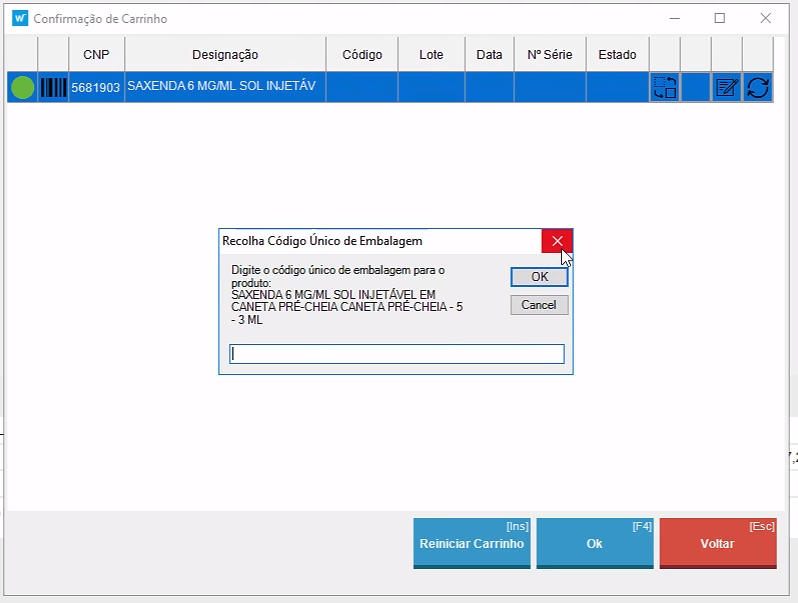The height and width of the screenshot is (603, 798).
Task: Click the green status circle icon
Action: [x=22, y=87]
